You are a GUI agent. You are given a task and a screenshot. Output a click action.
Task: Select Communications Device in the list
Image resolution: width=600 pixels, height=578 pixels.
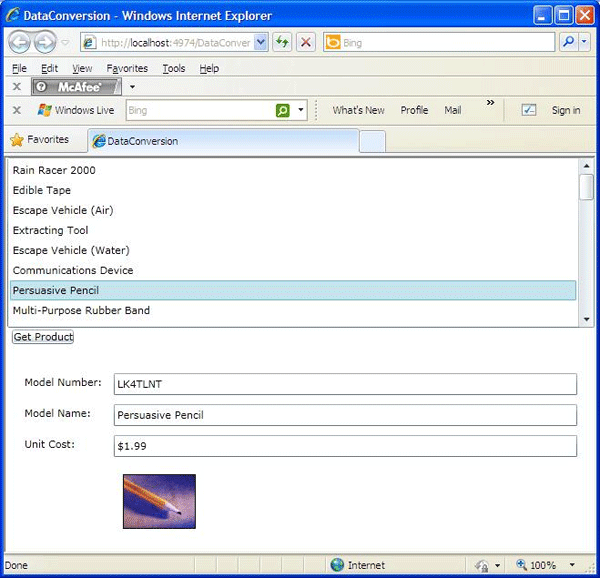click(x=293, y=270)
